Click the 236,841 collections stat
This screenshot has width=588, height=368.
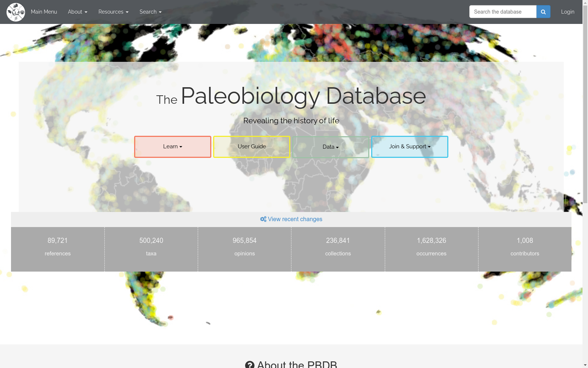338,249
